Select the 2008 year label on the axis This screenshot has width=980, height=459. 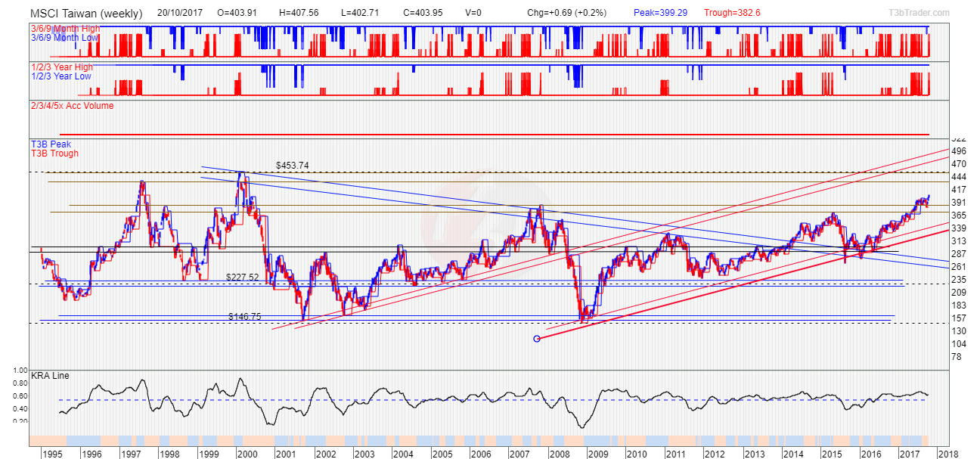tap(559, 452)
